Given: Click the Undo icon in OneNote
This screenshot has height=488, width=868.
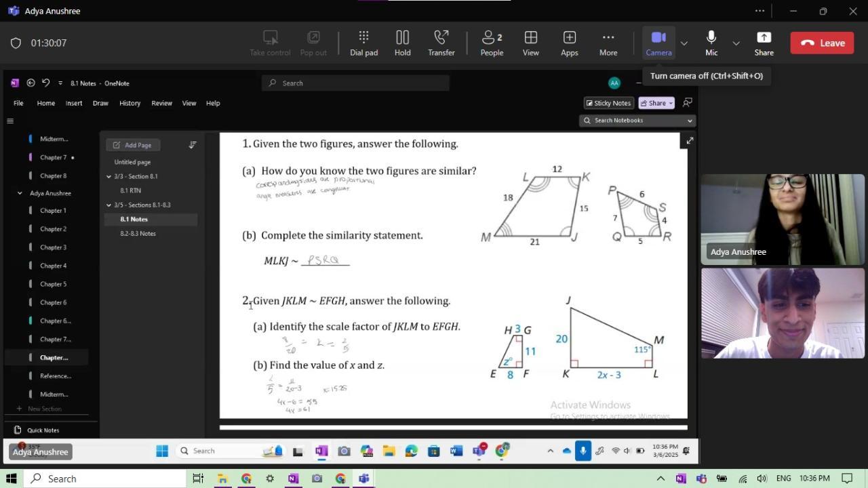Looking at the screenshot, I should [45, 83].
